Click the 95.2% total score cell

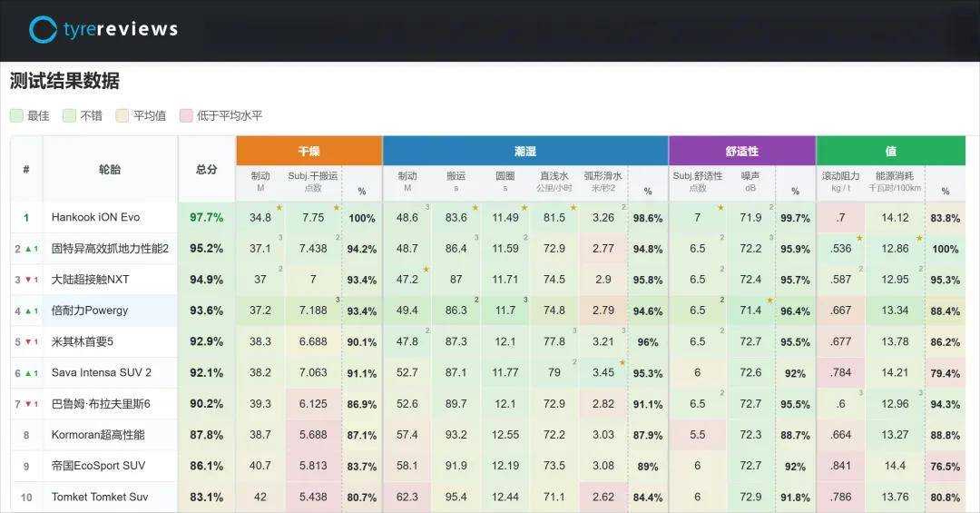click(x=206, y=249)
